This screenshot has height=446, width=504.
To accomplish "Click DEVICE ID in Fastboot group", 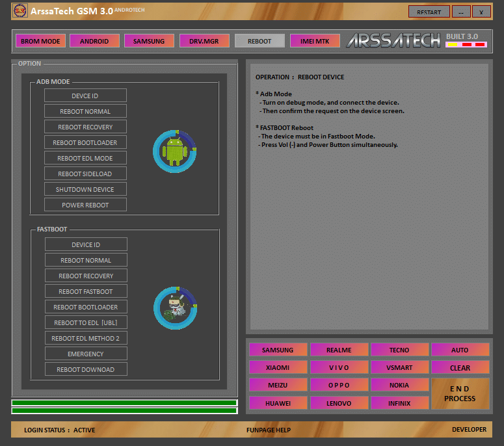I will pos(86,244).
